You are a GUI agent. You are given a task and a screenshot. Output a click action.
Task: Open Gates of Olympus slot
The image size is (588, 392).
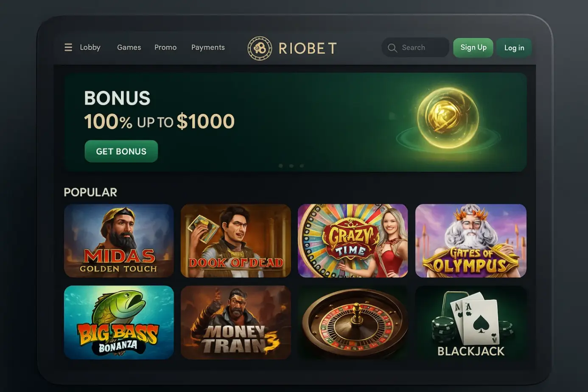point(470,241)
